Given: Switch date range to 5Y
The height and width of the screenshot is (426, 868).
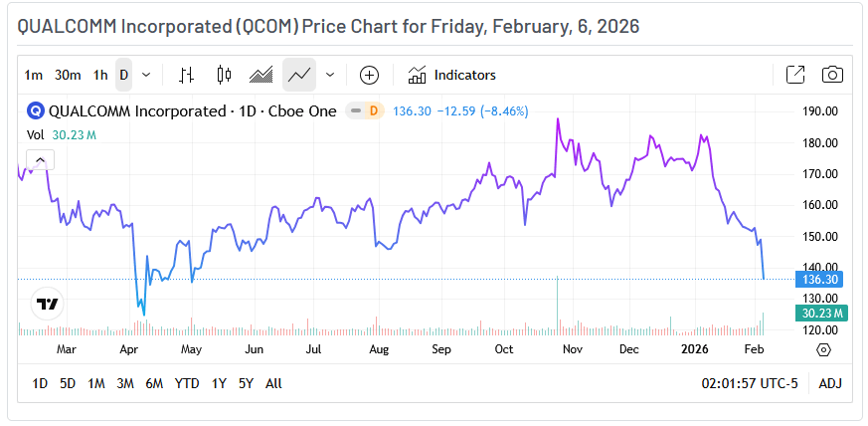Looking at the screenshot, I should 246,383.
